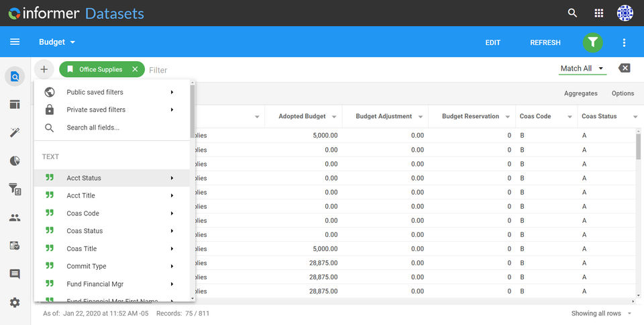The width and height of the screenshot is (644, 325).
Task: Click the plus add-filter button
Action: tap(44, 69)
